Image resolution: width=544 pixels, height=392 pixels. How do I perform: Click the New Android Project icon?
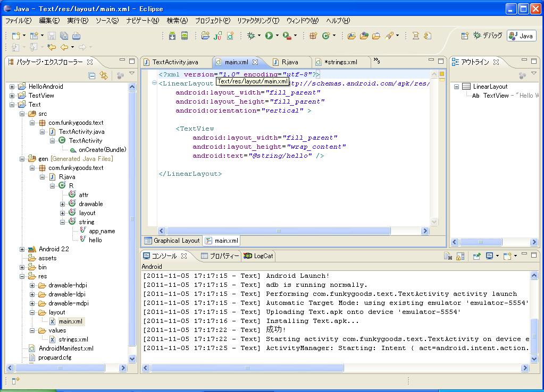coord(205,36)
